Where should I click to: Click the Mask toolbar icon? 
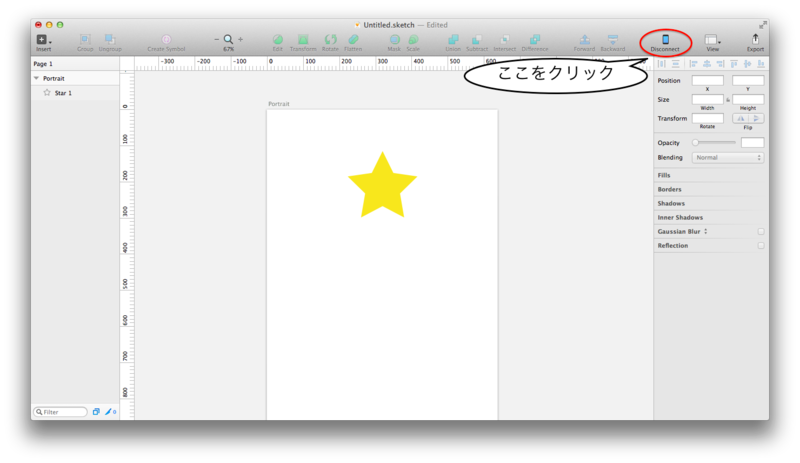(x=394, y=39)
